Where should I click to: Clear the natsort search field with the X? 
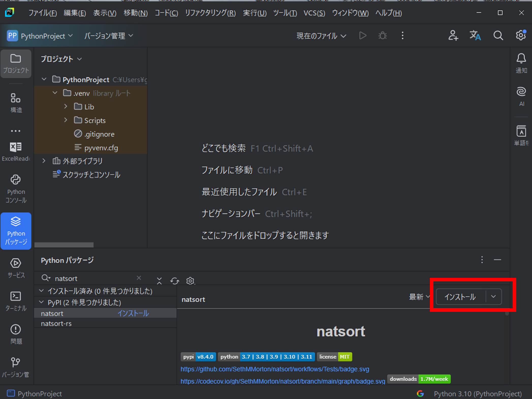[139, 278]
